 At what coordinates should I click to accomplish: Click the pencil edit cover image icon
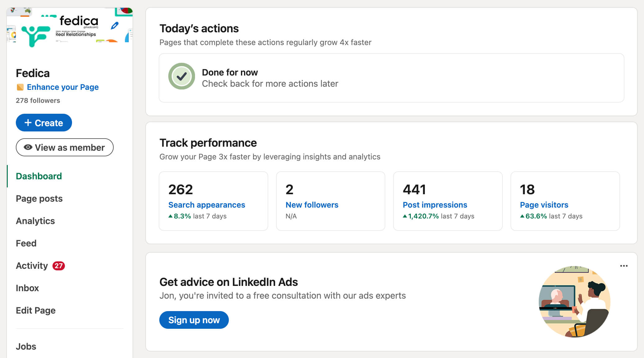point(115,26)
